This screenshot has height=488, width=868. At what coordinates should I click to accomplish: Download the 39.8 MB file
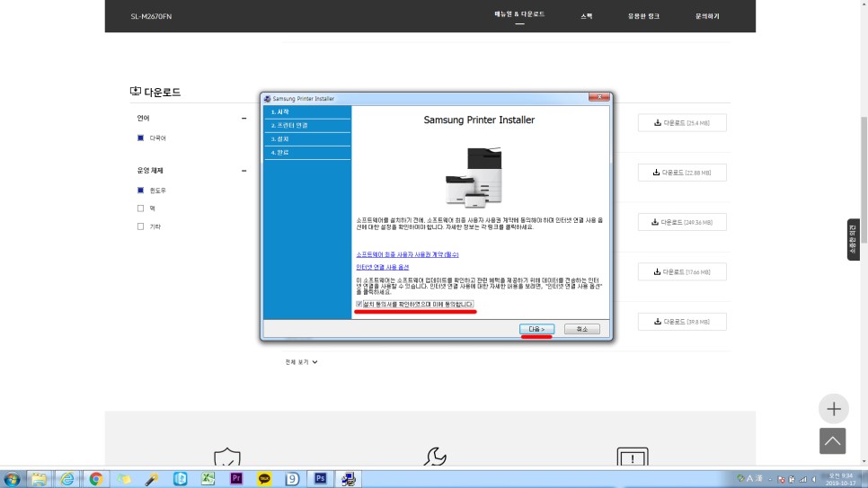[682, 322]
